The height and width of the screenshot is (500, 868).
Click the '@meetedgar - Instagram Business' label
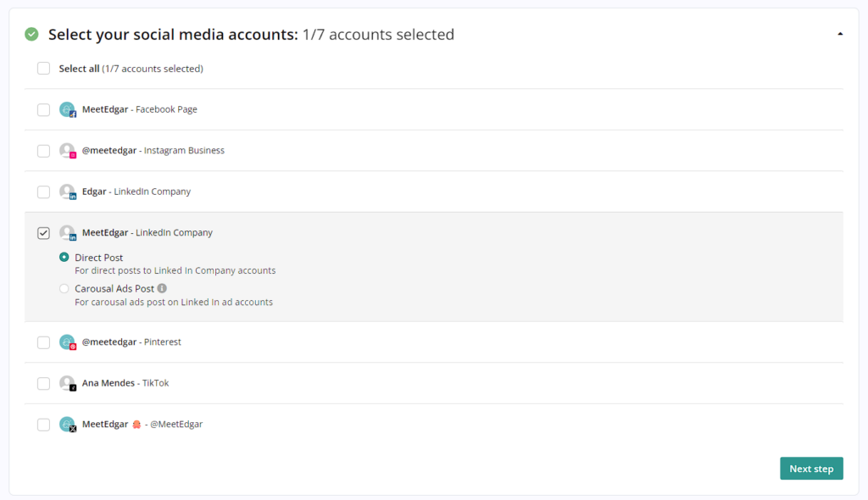(153, 151)
